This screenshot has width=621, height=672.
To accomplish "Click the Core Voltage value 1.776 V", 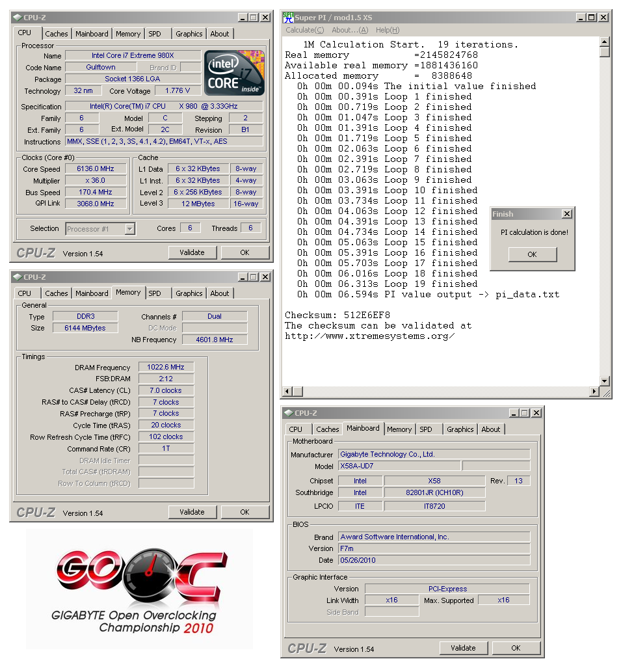I will 178,91.
